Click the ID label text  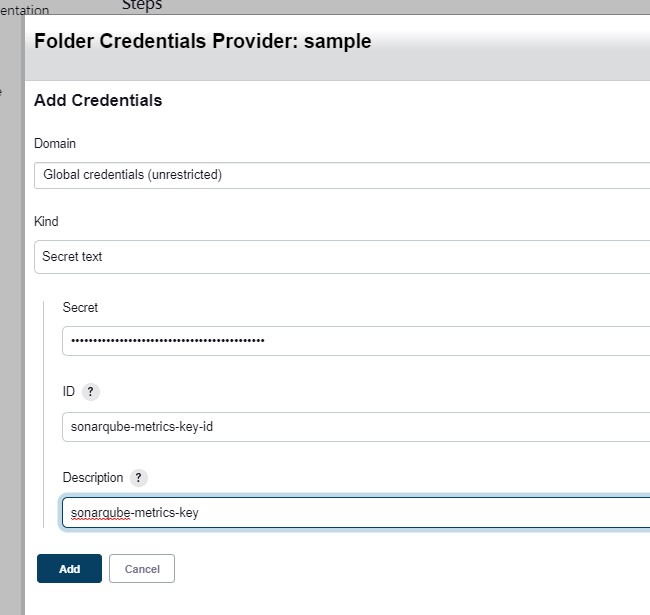[68, 392]
